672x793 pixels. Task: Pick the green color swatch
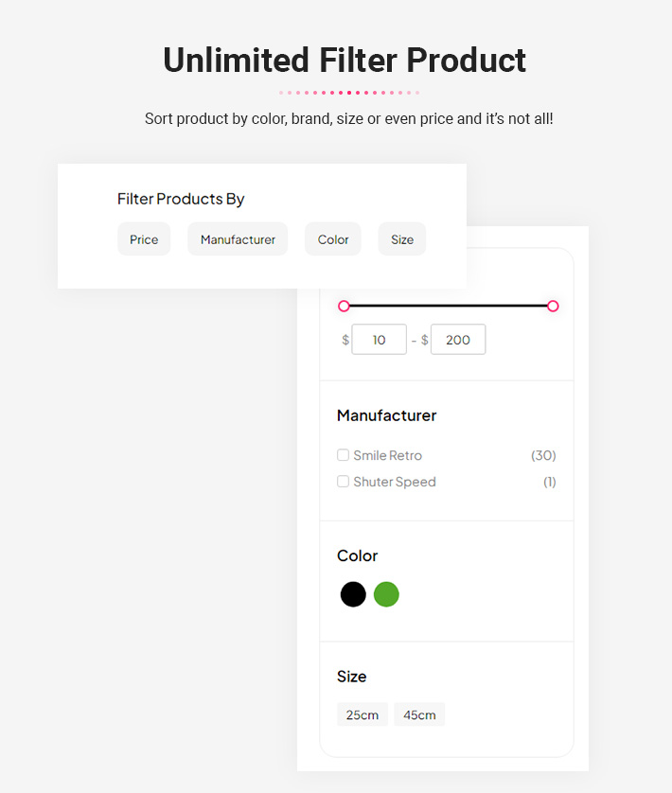click(386, 594)
